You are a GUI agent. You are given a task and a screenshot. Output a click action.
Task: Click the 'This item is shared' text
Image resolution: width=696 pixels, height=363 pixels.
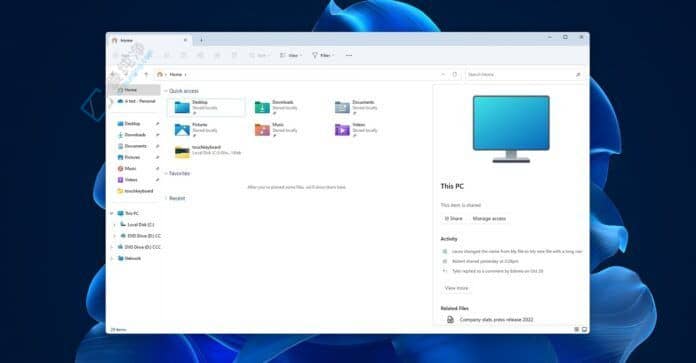[x=461, y=205]
